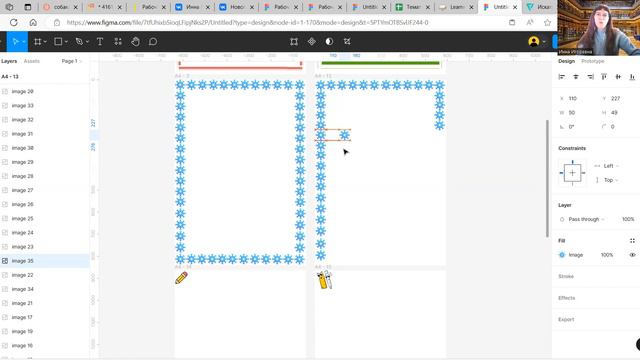Select the Pen tool
The width and height of the screenshot is (640, 360).
tap(79, 42)
